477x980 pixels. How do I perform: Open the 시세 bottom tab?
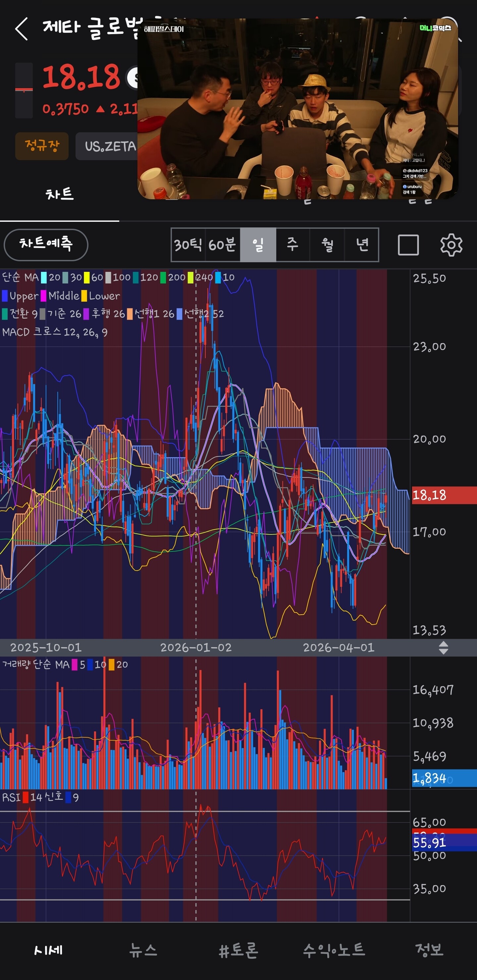(x=48, y=950)
